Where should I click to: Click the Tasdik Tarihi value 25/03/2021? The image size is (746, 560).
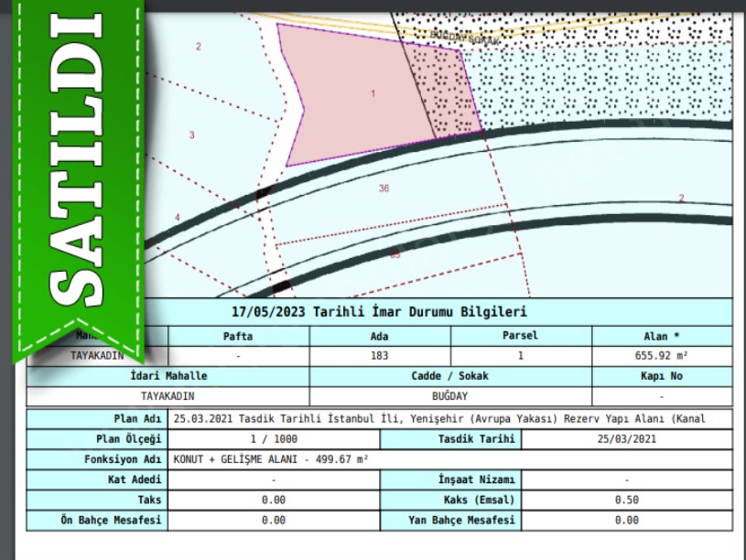coord(626,439)
